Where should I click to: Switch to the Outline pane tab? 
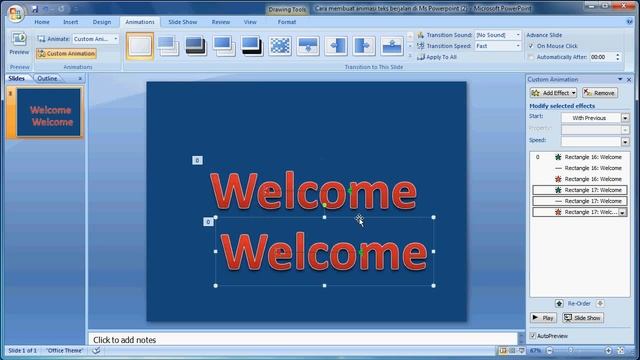(47, 78)
